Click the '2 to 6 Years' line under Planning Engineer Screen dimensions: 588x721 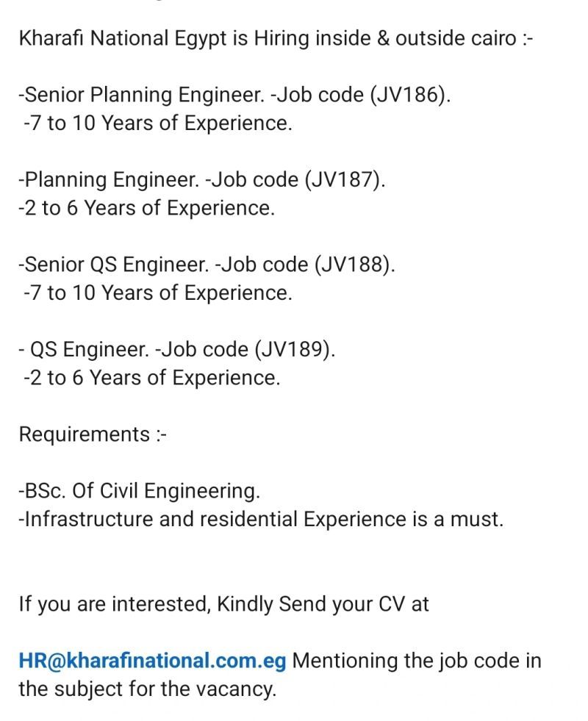coord(147,208)
